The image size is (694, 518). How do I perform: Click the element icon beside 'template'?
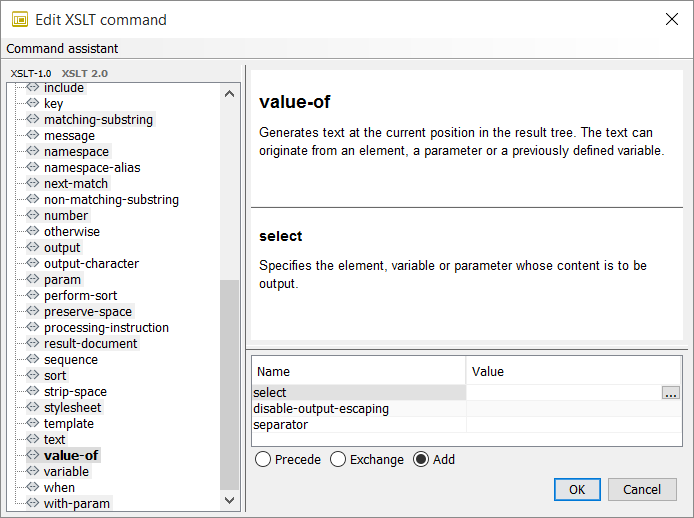point(32,424)
